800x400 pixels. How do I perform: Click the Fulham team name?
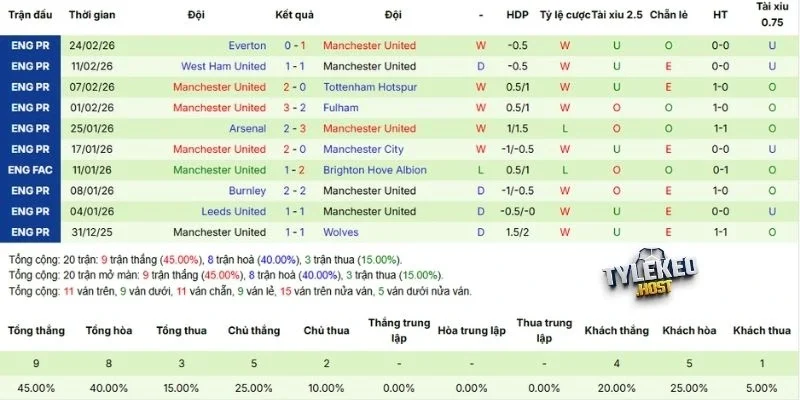(340, 108)
